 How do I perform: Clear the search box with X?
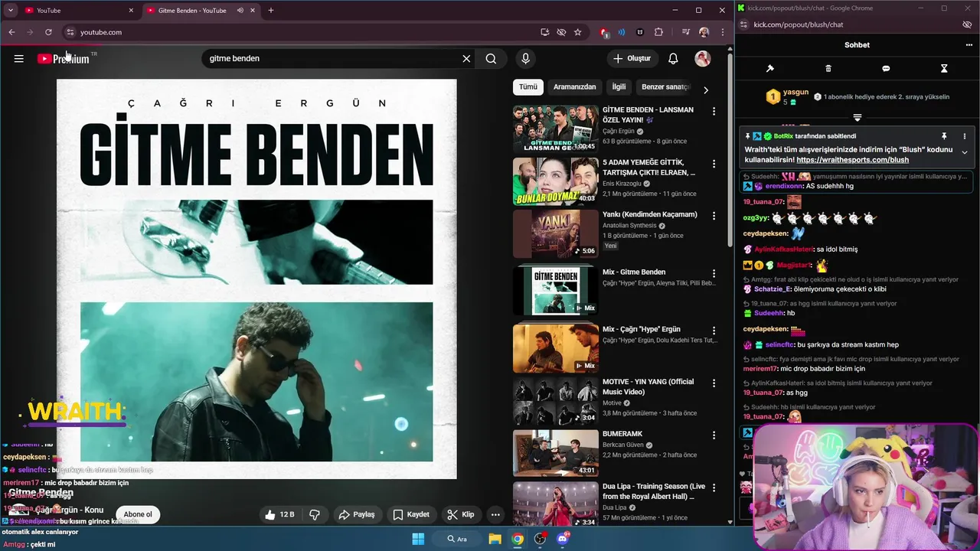coord(466,58)
